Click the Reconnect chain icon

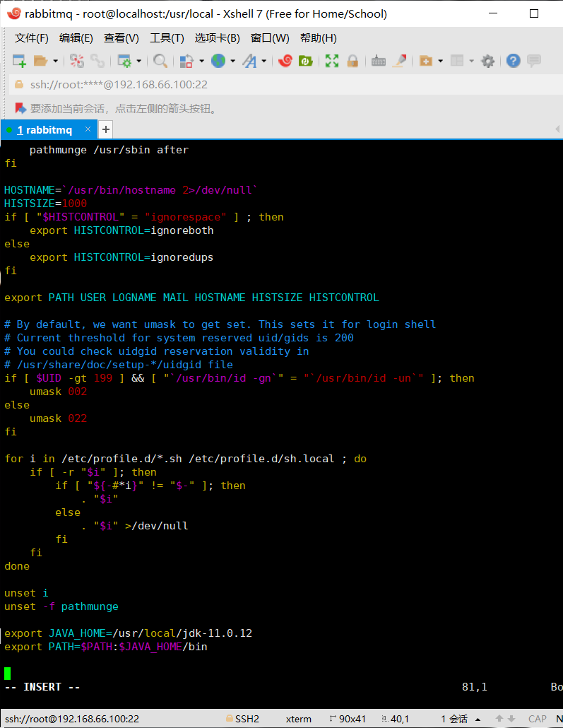point(97,61)
